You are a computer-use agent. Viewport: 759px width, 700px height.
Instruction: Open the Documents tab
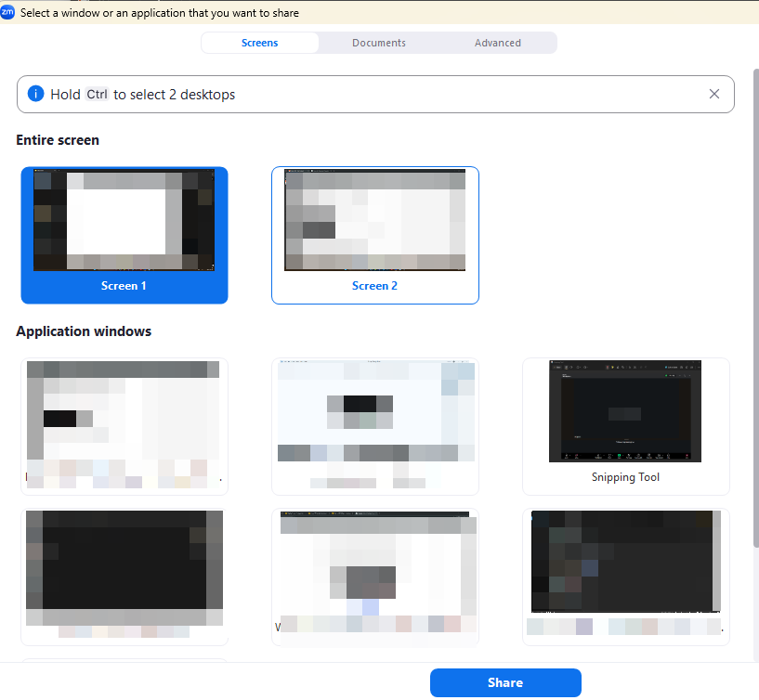tap(378, 43)
